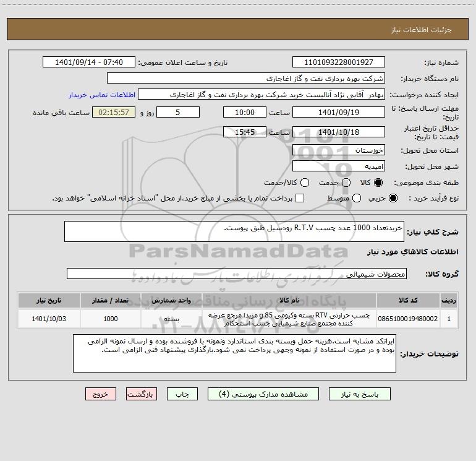Click the اطلاعات کالاهای مورد نیاز heading

click(413, 252)
